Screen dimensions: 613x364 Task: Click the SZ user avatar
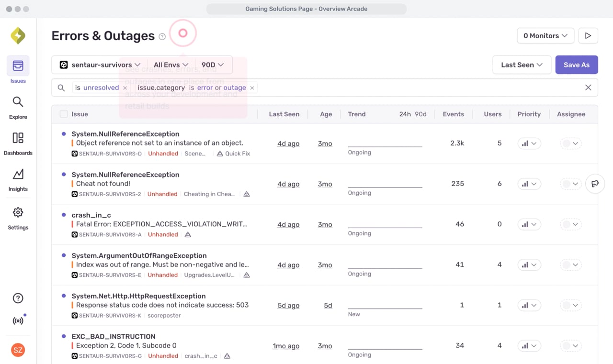(18, 350)
